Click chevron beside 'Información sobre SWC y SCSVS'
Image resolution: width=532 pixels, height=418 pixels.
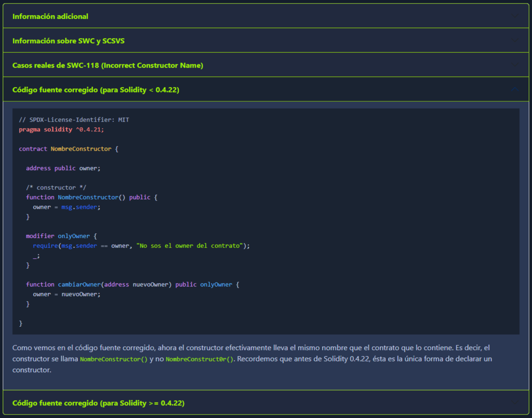(x=514, y=41)
